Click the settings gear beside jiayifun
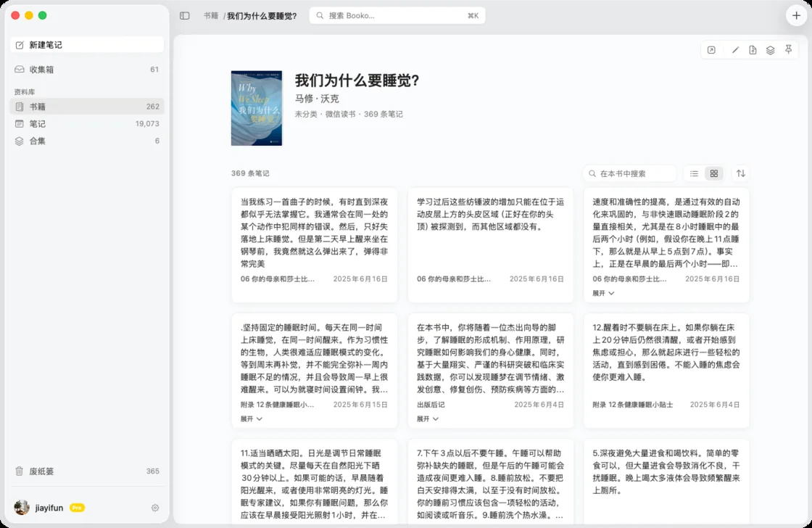This screenshot has width=812, height=528. pos(155,508)
